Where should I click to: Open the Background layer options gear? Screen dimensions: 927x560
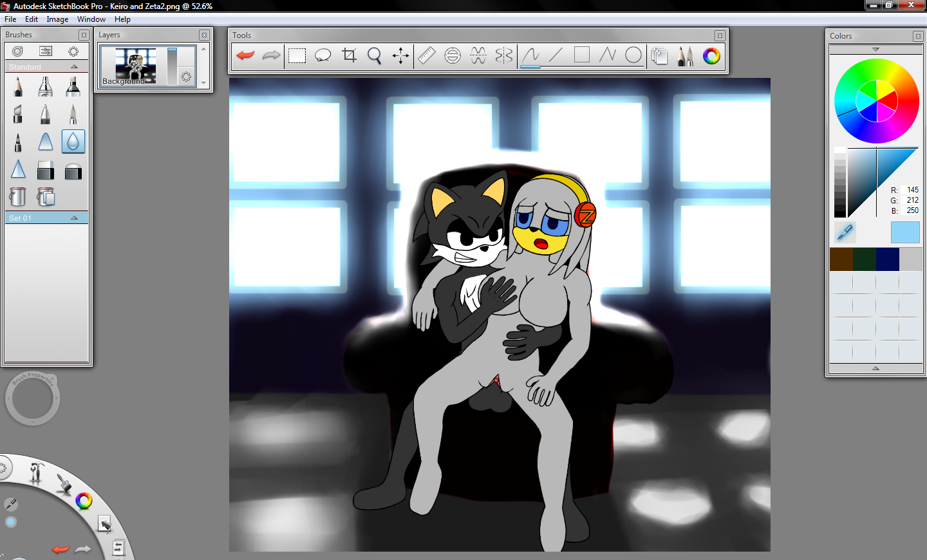point(186,77)
